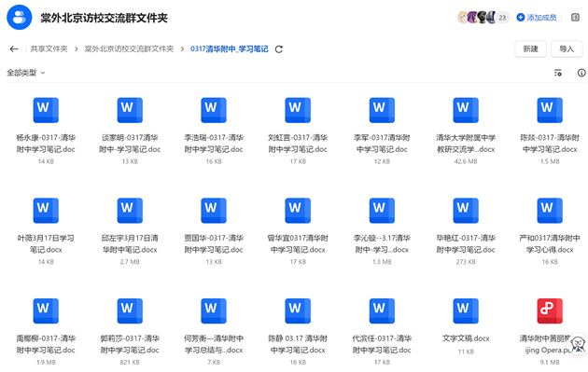Open the red presentation file 清华附中黄丽梅
The width and height of the screenshot is (588, 372).
tap(550, 311)
